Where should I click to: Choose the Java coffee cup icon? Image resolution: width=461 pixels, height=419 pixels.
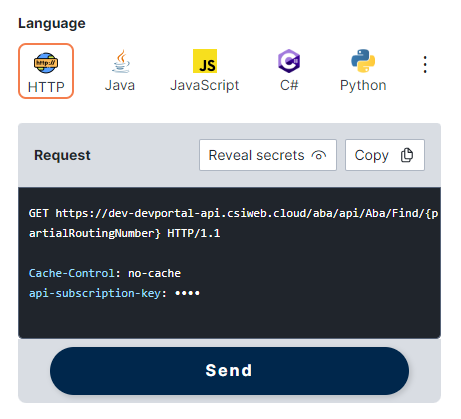pyautogui.click(x=121, y=61)
